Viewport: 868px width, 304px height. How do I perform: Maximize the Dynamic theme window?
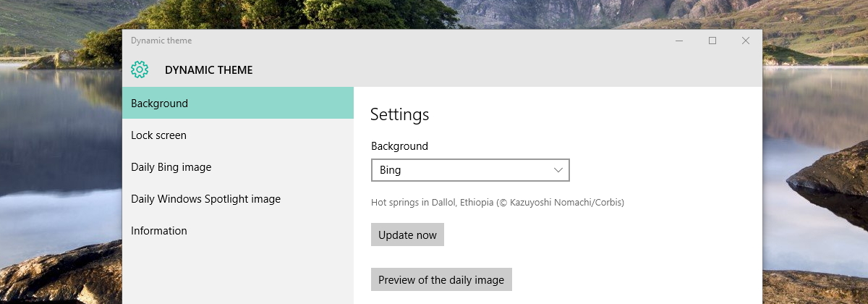[x=712, y=41]
